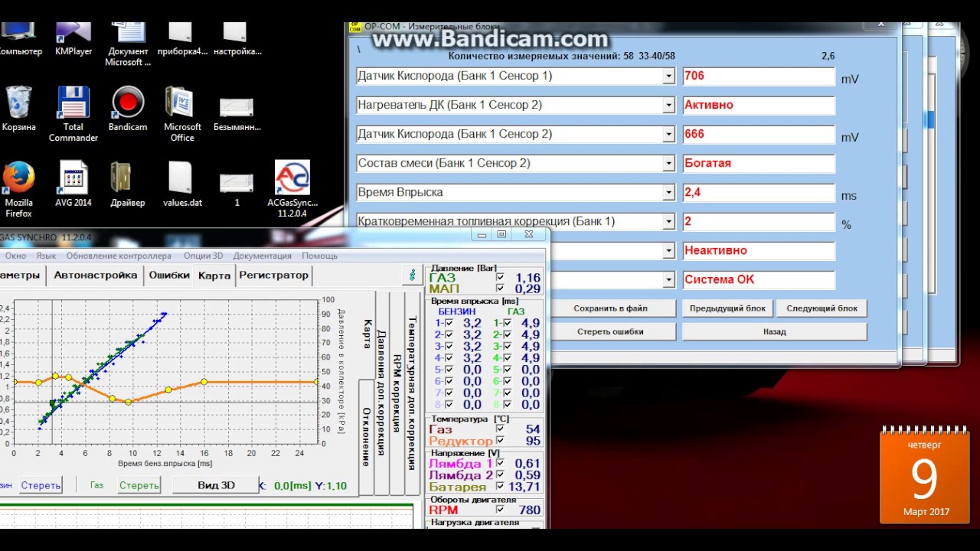
Task: Expand the Датчик Кислорода Сенсор 1 dropdown
Action: click(668, 77)
